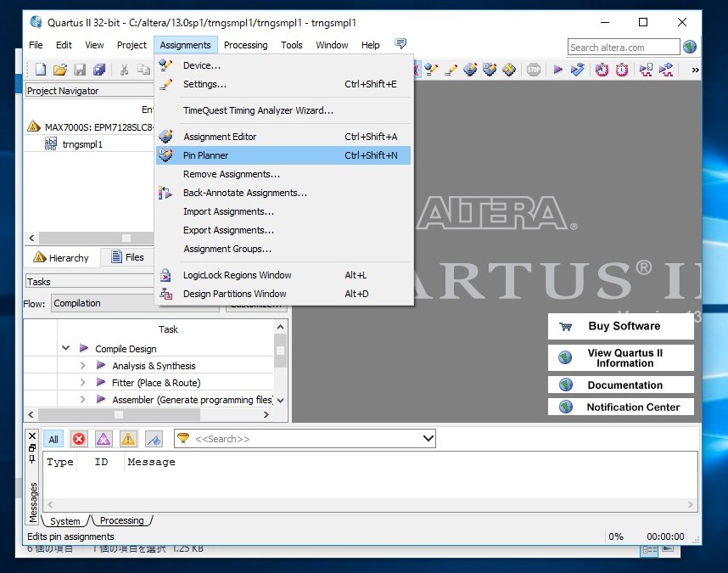
Task: Click the New file toolbar icon
Action: tap(41, 70)
